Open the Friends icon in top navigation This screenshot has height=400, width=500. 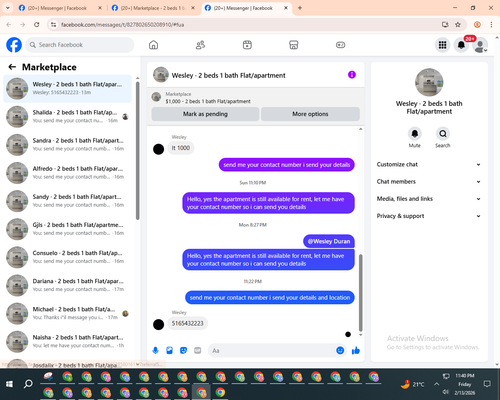200,45
